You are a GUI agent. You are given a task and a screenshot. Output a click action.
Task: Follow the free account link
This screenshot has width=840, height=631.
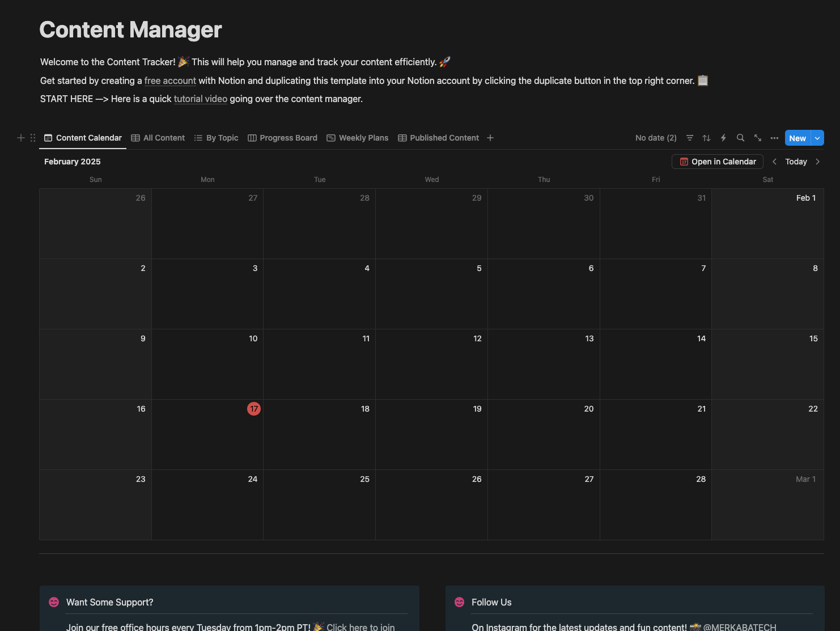(170, 81)
